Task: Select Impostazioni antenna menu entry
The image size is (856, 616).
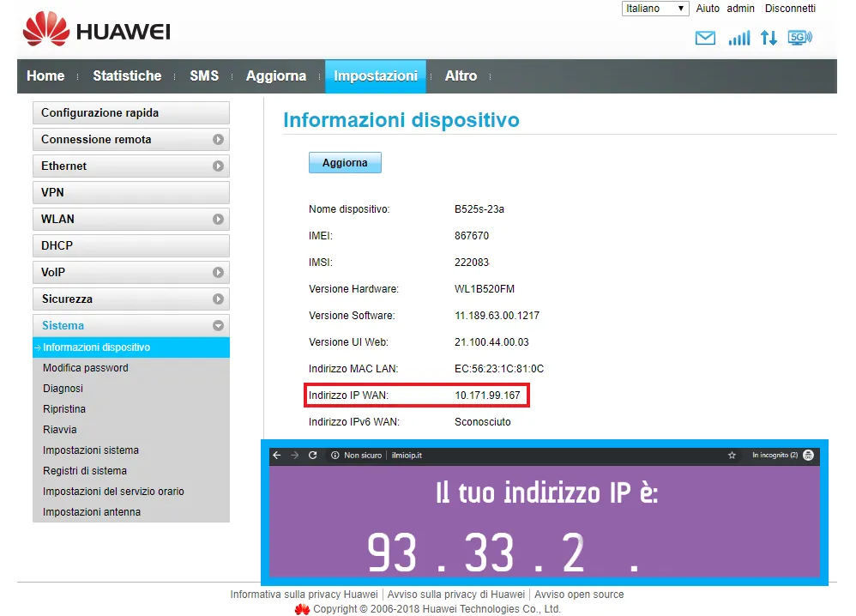Action: (x=92, y=512)
